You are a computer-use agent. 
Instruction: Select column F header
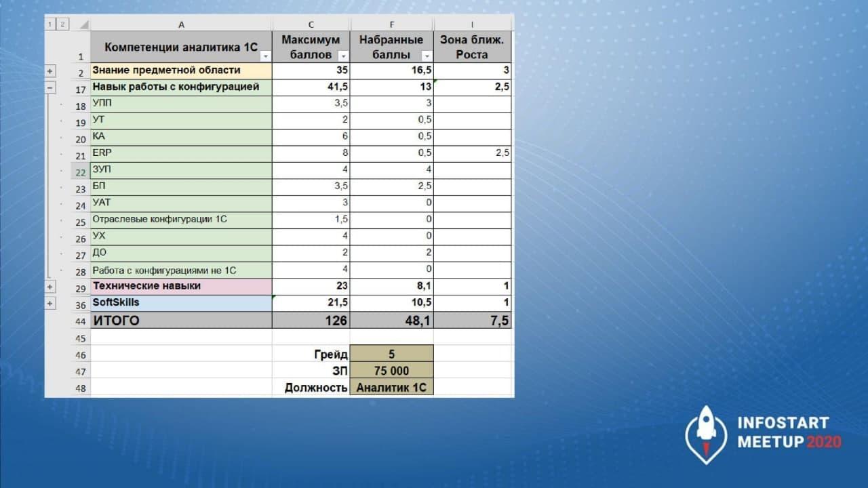392,24
